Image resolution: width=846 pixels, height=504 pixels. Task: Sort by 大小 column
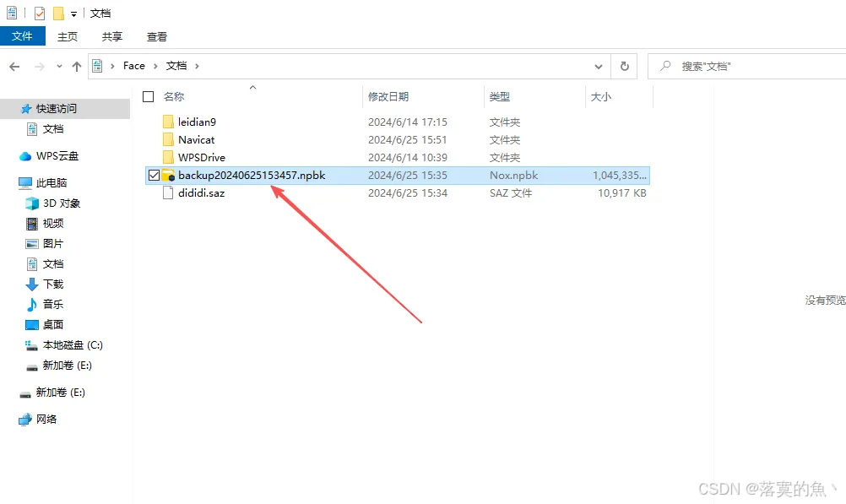click(601, 96)
